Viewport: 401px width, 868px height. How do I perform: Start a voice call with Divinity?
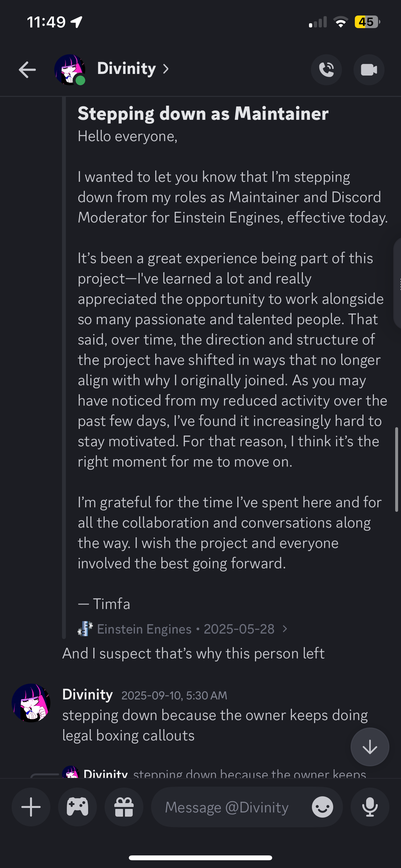pos(326,70)
